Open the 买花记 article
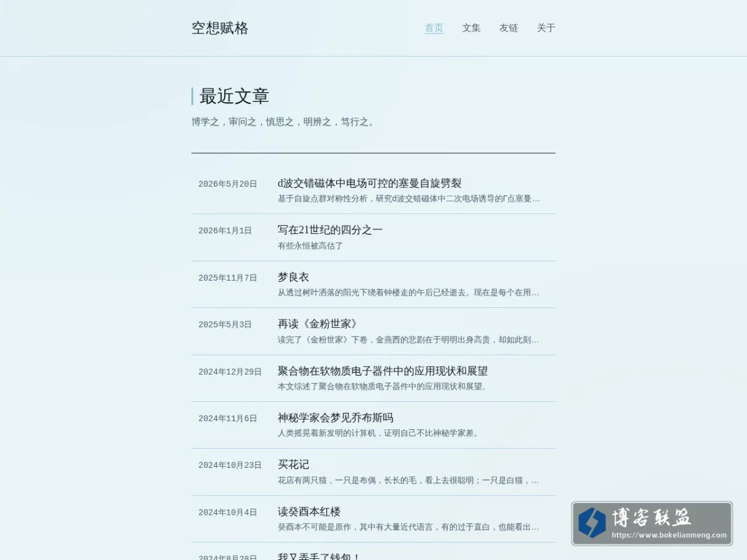The width and height of the screenshot is (747, 560). 293,465
